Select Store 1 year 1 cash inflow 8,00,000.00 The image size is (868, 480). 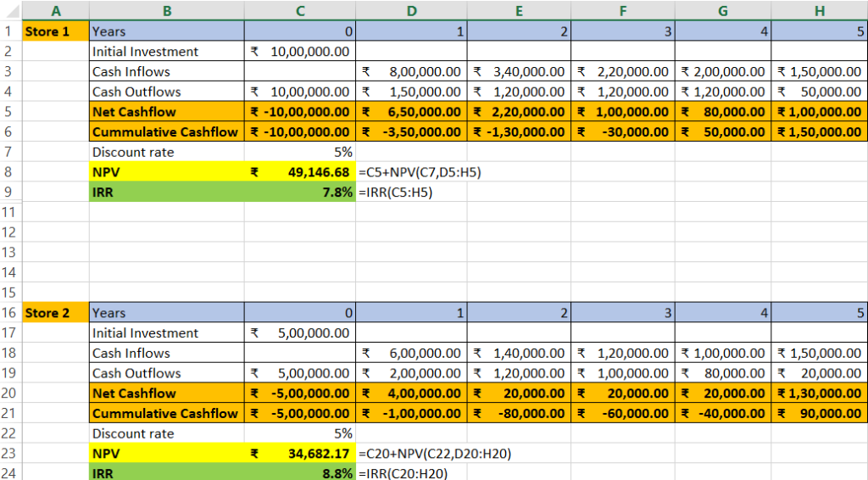point(411,72)
